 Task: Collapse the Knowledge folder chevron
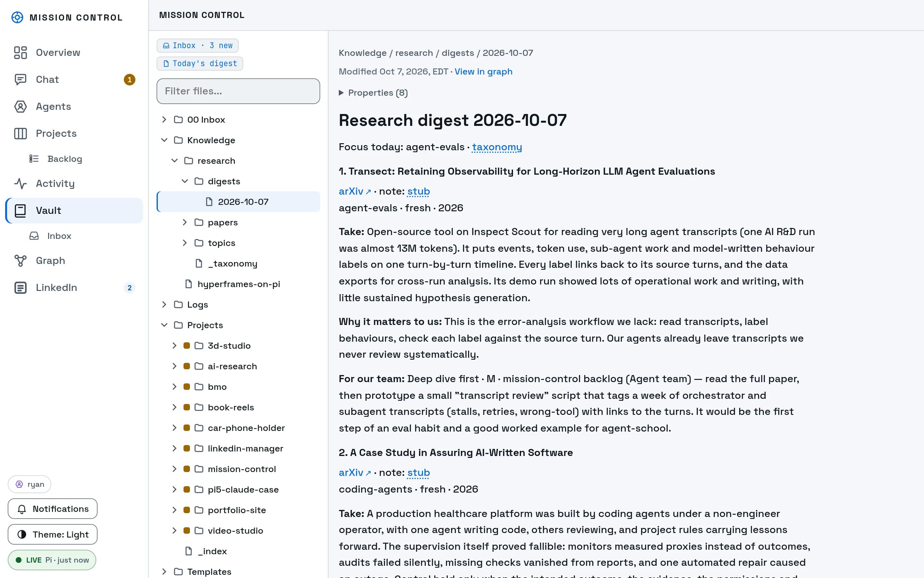pos(164,140)
